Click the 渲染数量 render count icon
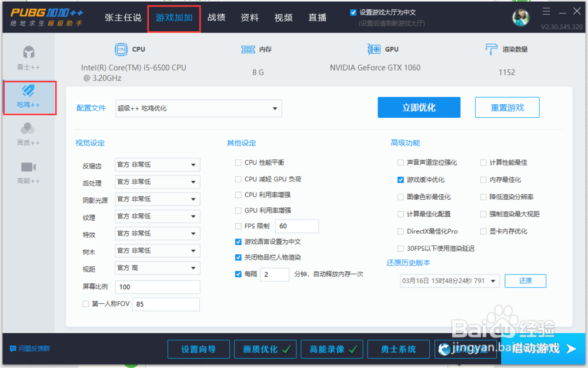Viewport: 588px width, 368px height. 490,49
